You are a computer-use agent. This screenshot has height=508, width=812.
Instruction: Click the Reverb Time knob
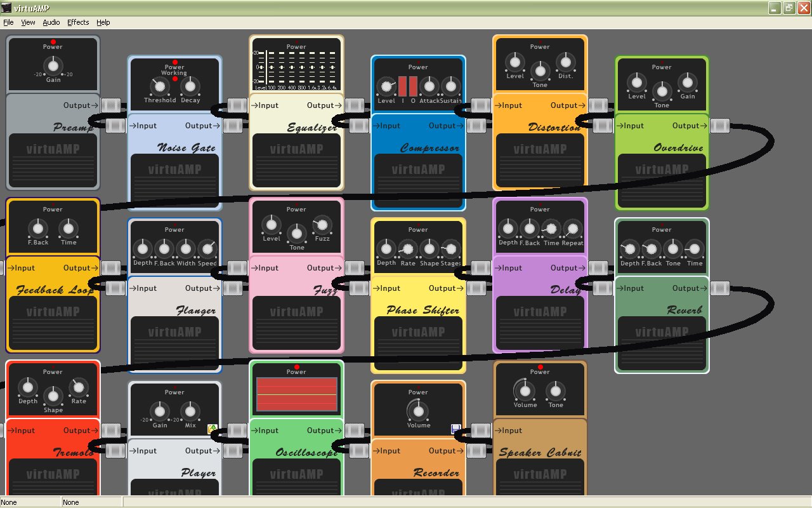click(x=694, y=250)
